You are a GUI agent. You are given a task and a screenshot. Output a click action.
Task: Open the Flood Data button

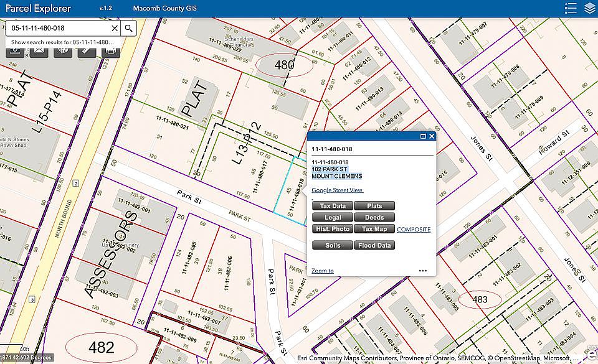[374, 245]
